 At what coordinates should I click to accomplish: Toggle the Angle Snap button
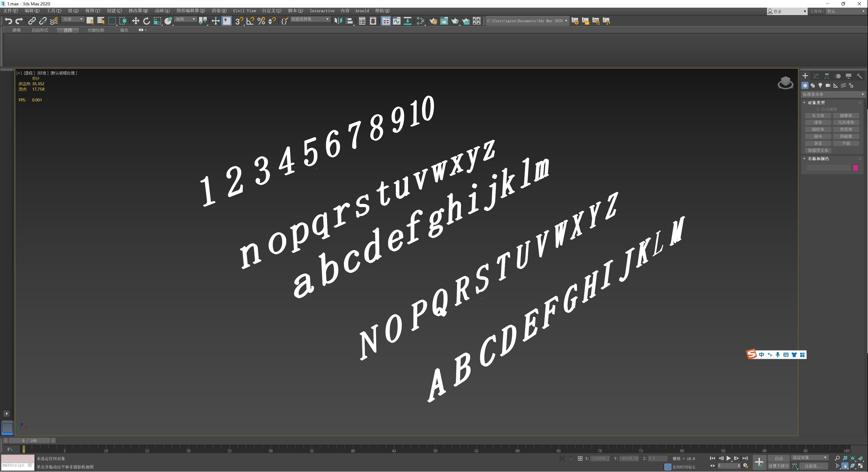(x=250, y=21)
